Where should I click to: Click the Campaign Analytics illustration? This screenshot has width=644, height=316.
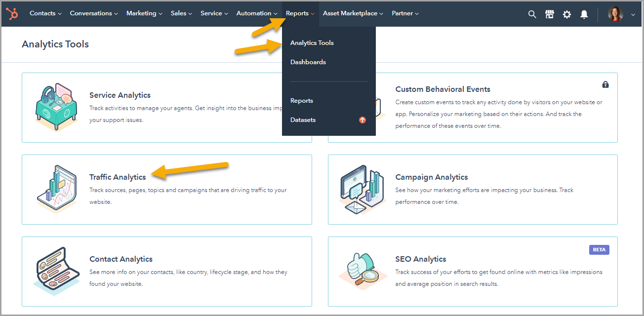click(x=362, y=190)
